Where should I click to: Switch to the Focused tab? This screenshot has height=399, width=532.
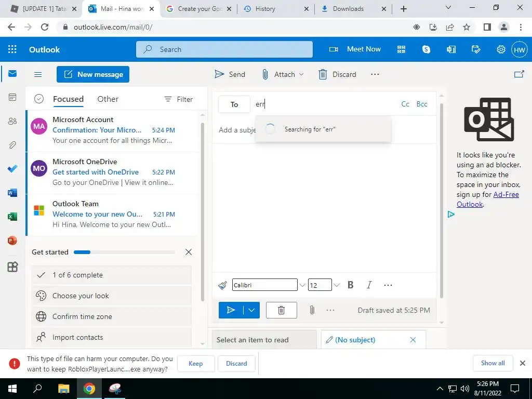click(68, 99)
